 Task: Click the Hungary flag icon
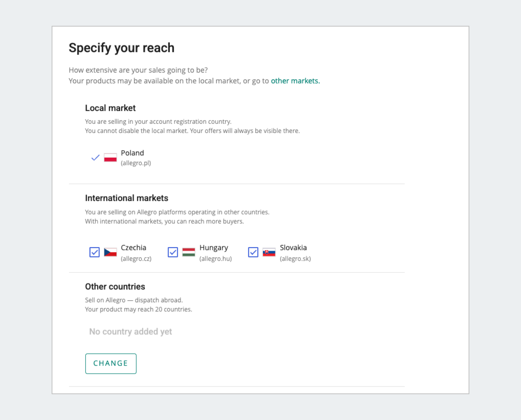[188, 252]
